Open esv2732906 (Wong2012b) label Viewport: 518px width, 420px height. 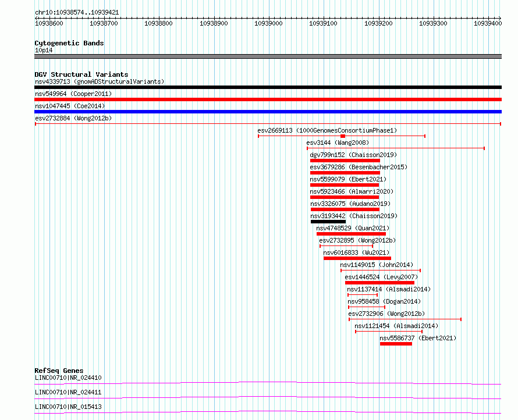386,314
